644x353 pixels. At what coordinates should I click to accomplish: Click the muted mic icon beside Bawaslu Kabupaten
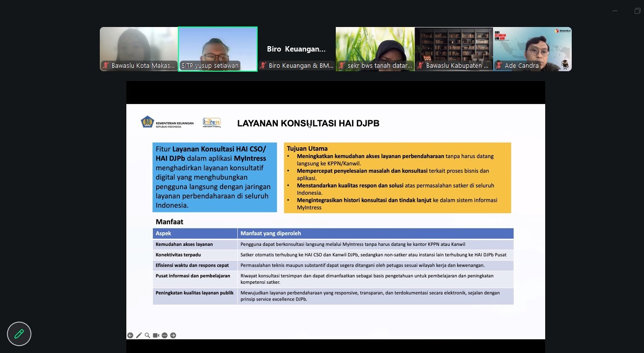tap(420, 66)
